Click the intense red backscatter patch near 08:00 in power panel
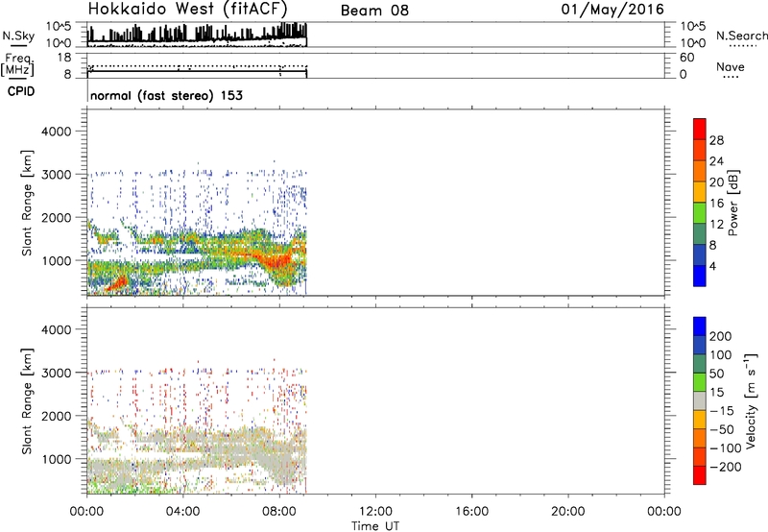This screenshot has height=532, width=768. (276, 261)
